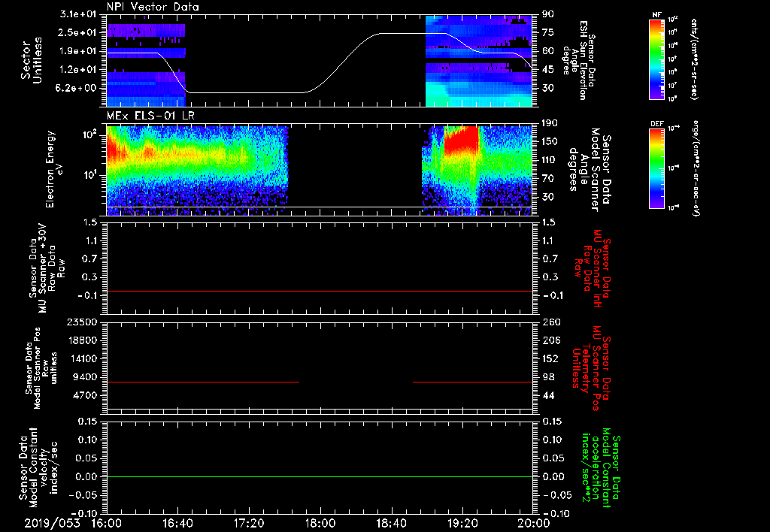770x532 pixels.
Task: Click the "DEF" label above color bar
Action: coord(657,124)
